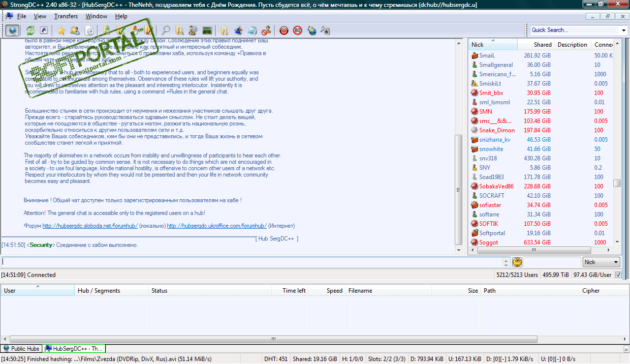Click into the chat message input box
Viewport: 630px width, 364px height.
tap(252, 262)
